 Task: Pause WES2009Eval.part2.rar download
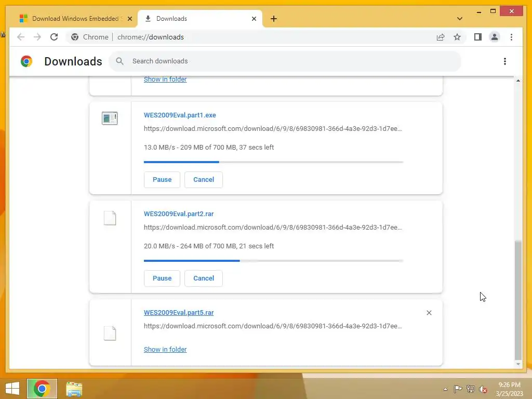(x=162, y=278)
